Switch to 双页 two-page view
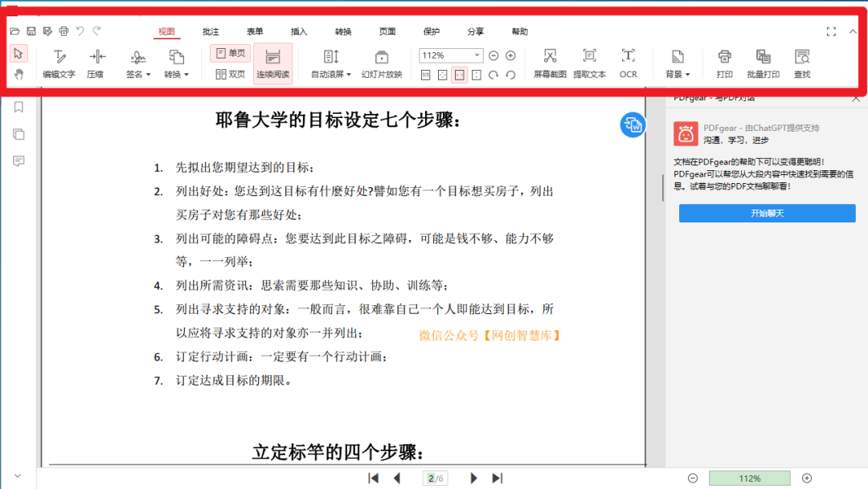This screenshot has width=868, height=489. coord(231,74)
